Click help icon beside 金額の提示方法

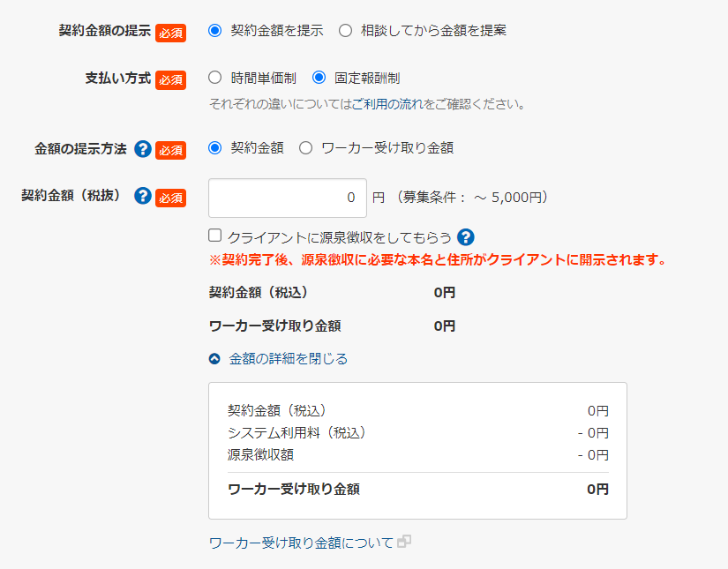tap(143, 148)
